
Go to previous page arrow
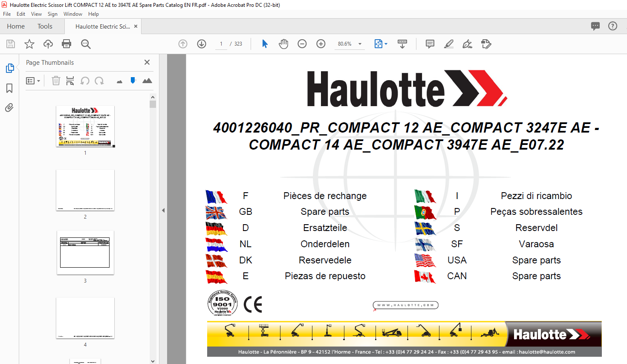(x=183, y=44)
